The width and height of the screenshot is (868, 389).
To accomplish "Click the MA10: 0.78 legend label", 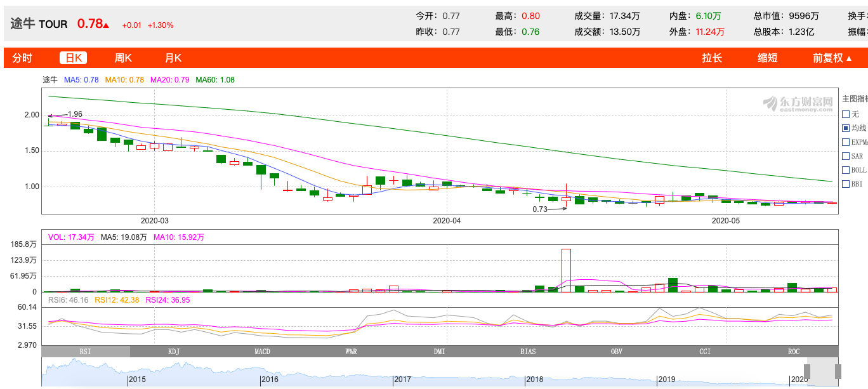I will tap(125, 80).
